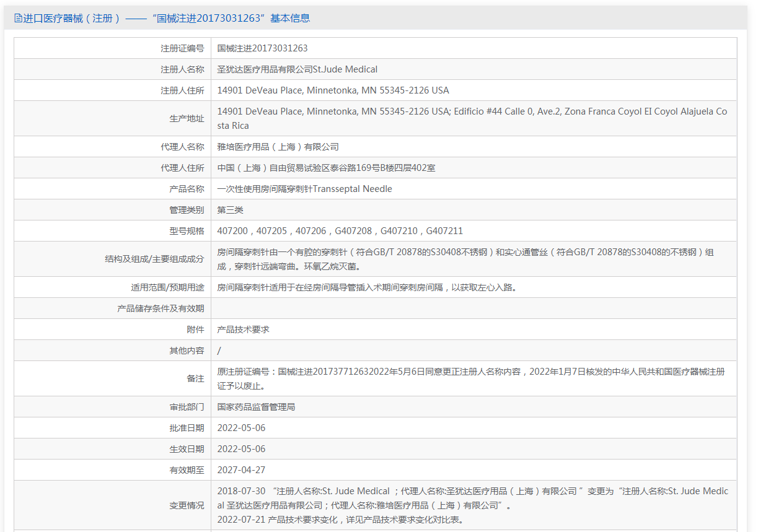Click the 审批部门 label
This screenshot has height=532, width=758.
(187, 407)
